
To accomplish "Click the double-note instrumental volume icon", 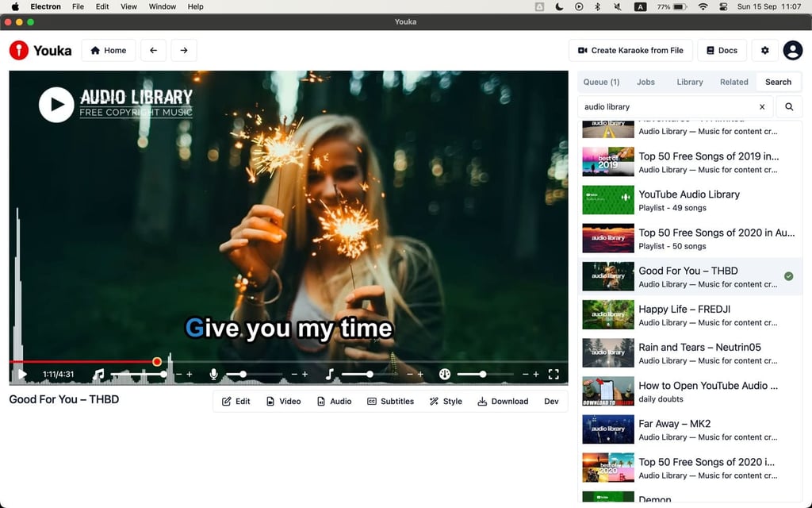I will [x=98, y=375].
